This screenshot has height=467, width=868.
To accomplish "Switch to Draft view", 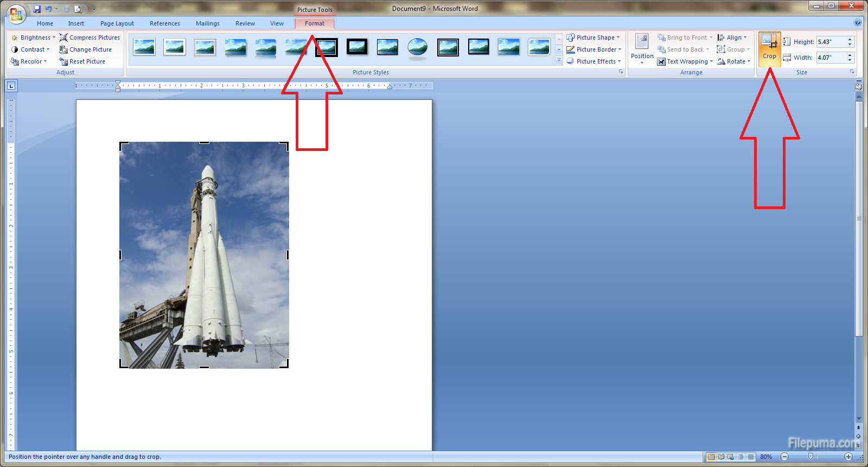I will 750,457.
